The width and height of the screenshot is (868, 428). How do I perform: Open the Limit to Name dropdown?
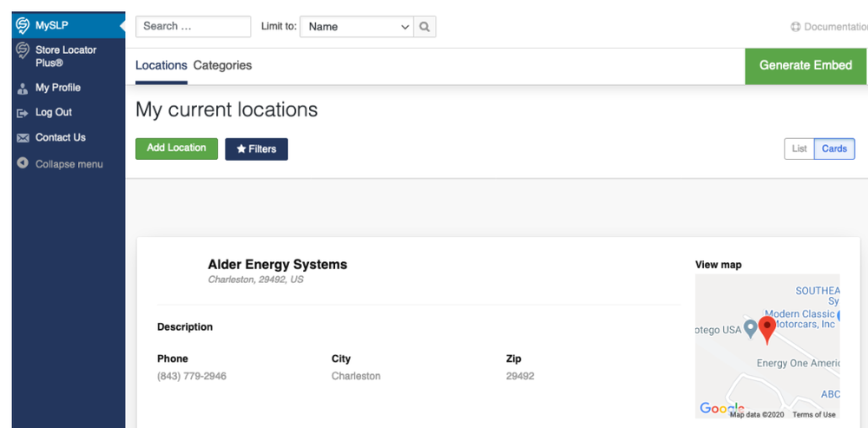click(357, 27)
